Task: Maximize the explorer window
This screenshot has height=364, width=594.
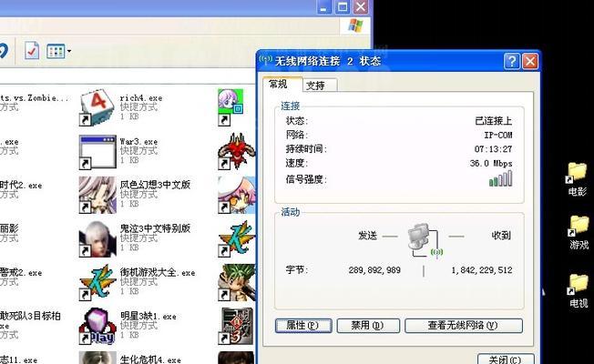Action: coord(343,6)
